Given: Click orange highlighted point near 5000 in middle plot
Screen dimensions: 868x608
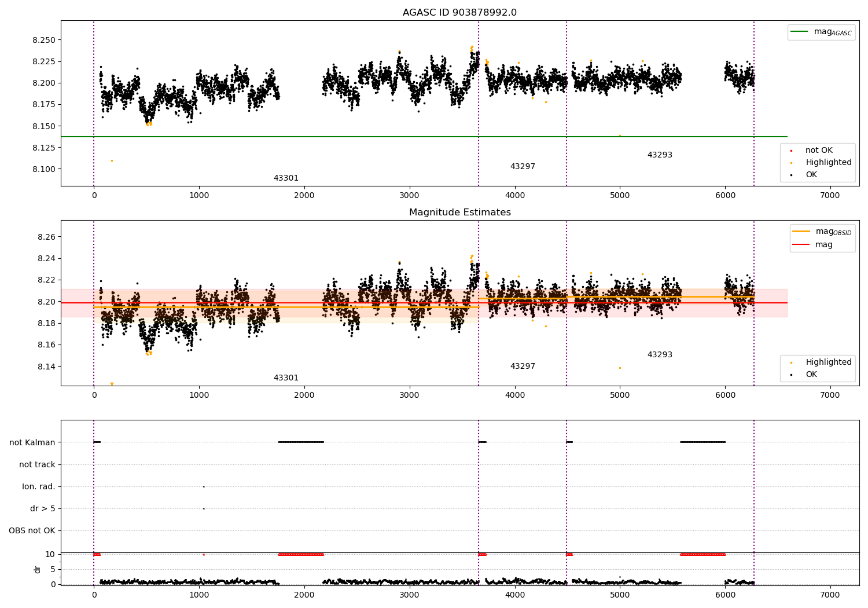Looking at the screenshot, I should tap(620, 368).
